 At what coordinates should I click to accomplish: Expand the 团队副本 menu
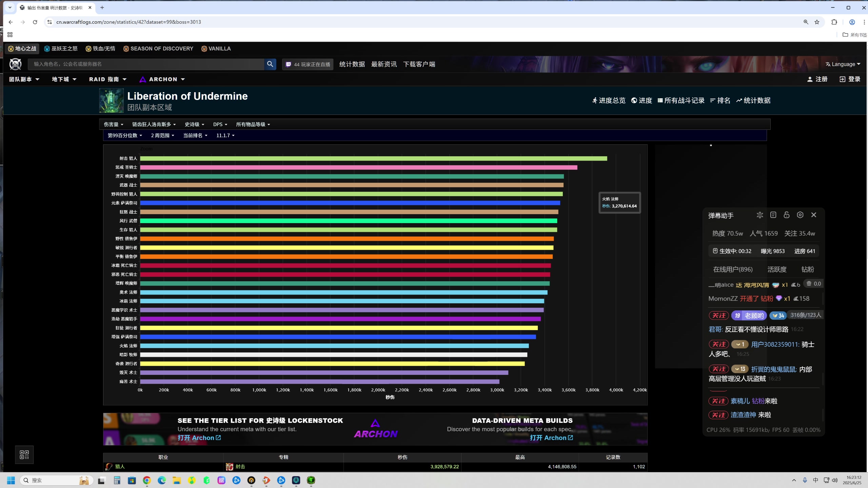coord(24,79)
